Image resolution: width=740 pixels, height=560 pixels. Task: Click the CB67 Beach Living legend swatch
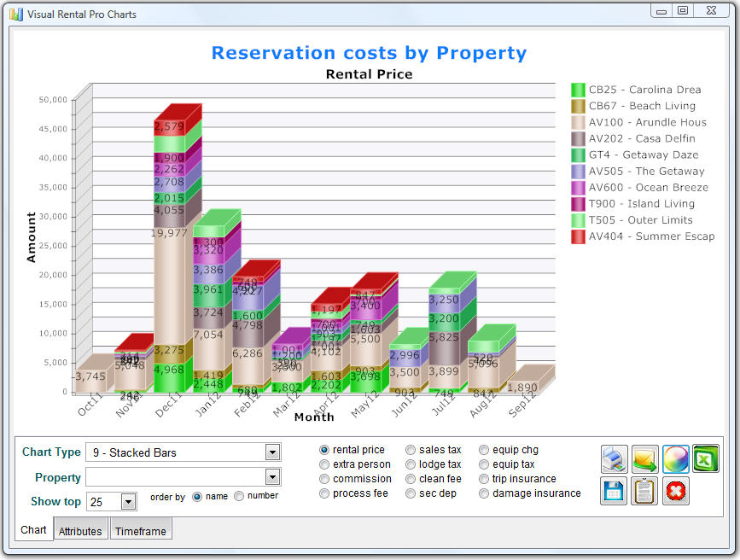coord(578,106)
